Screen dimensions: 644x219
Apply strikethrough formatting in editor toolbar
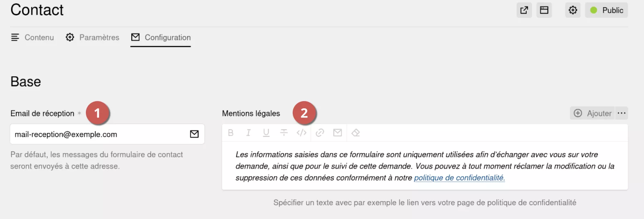(284, 133)
